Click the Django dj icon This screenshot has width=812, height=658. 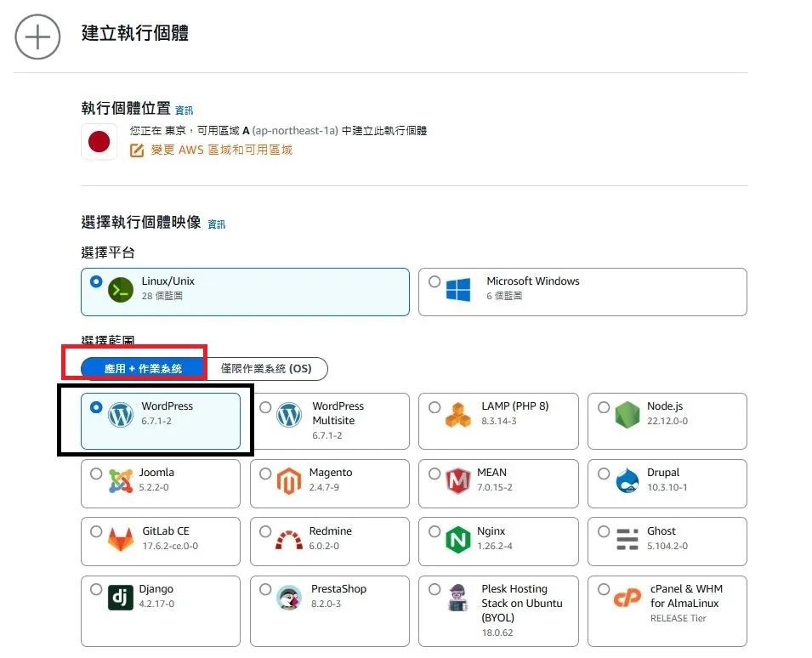click(x=120, y=598)
